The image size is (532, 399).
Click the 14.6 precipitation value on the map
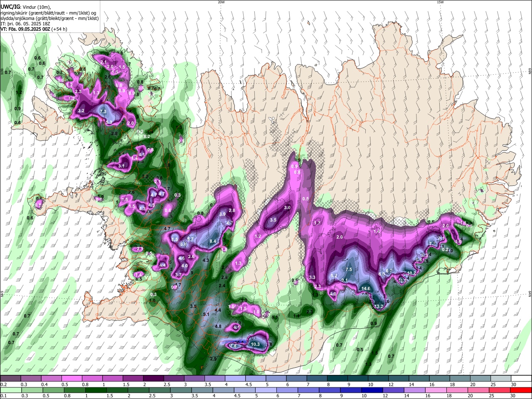point(366,288)
